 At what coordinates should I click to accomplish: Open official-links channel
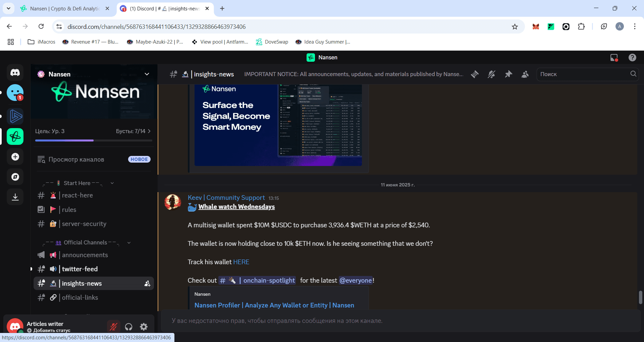tap(94, 298)
